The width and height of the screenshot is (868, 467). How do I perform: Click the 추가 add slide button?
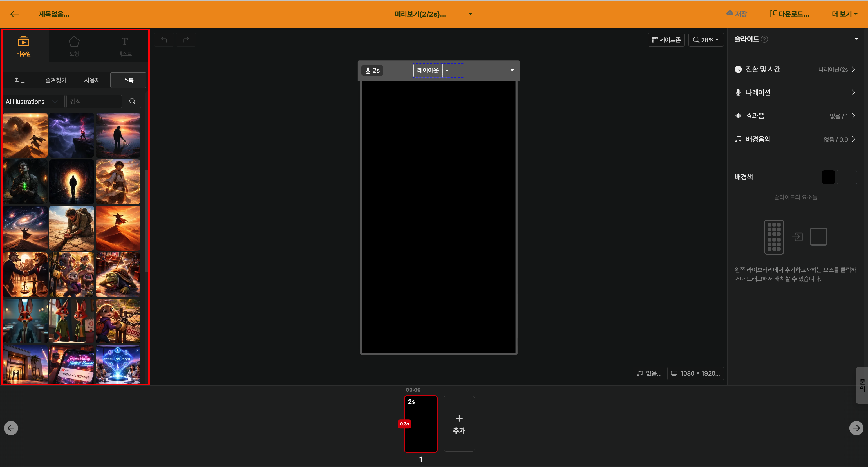(x=459, y=424)
